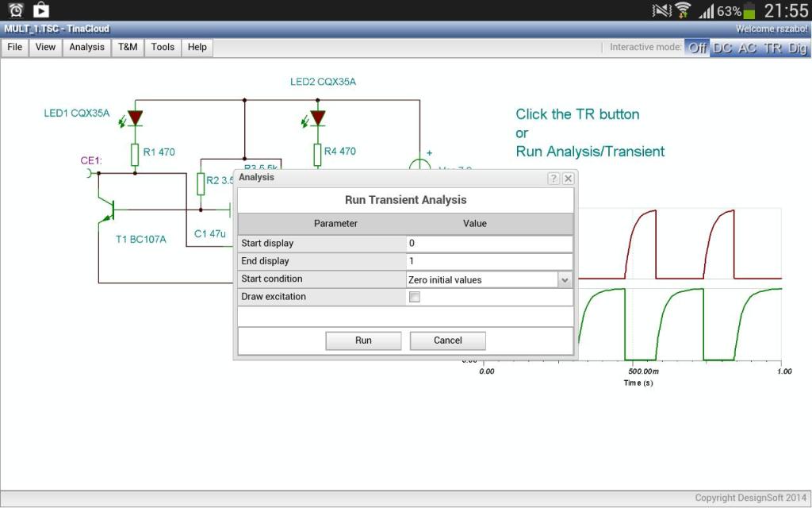Click the LED1 CQX35A diode symbol
This screenshot has height=508, width=812.
135,118
